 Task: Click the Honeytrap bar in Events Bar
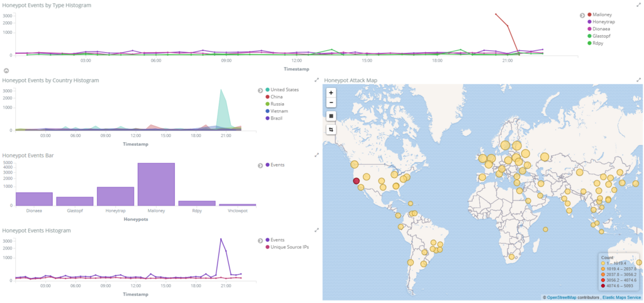pos(116,196)
